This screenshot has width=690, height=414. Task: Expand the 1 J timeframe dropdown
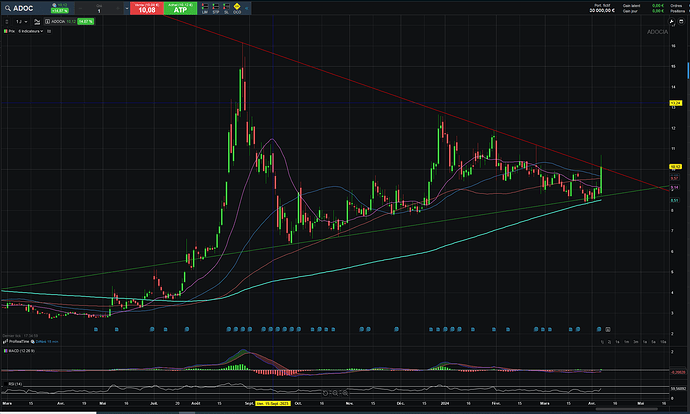pos(22,22)
